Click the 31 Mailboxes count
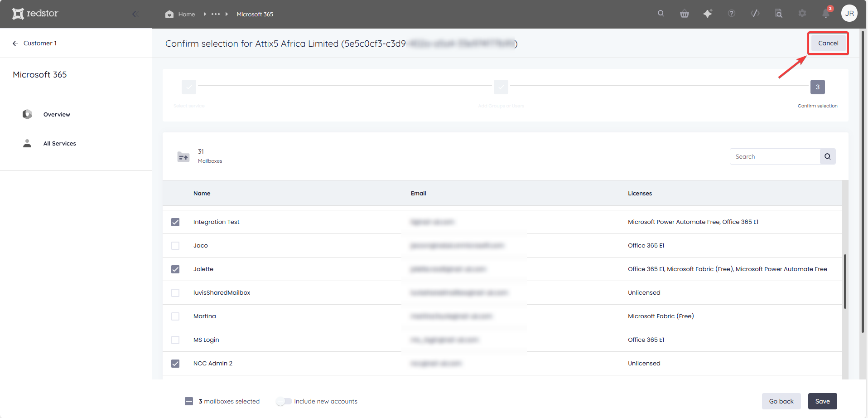The image size is (868, 418). (x=210, y=156)
